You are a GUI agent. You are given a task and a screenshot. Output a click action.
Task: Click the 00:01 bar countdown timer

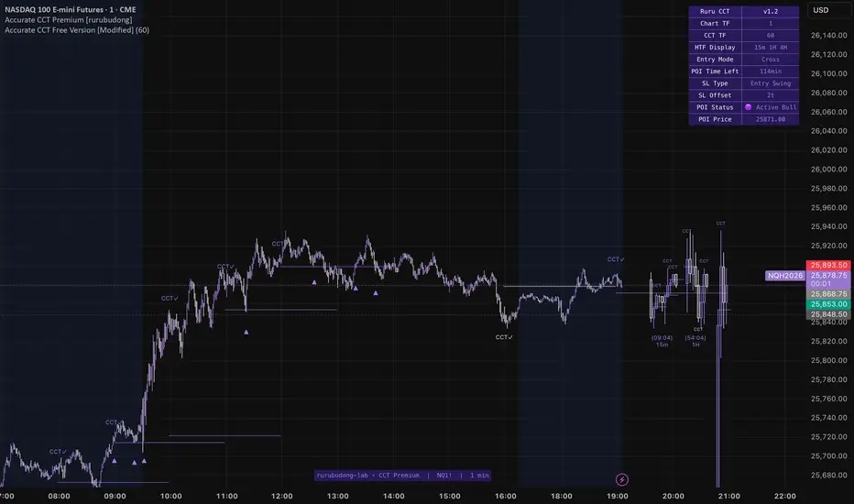(820, 284)
